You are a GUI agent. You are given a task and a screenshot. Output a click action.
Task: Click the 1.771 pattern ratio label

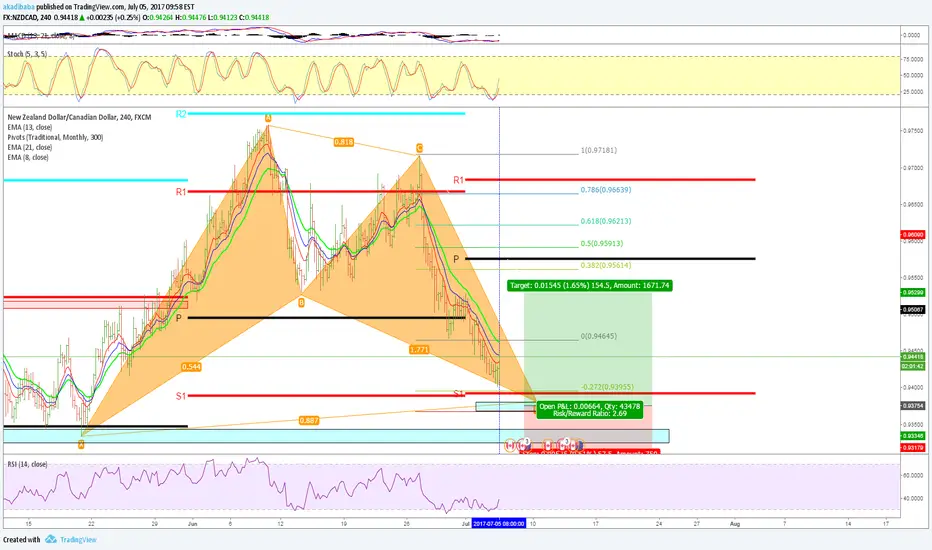[x=419, y=350]
